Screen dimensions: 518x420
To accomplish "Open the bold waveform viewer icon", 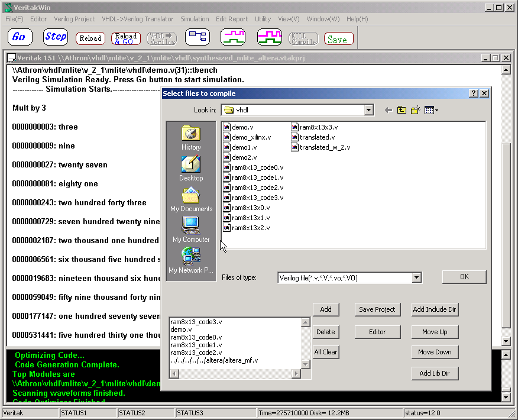I will coord(270,37).
